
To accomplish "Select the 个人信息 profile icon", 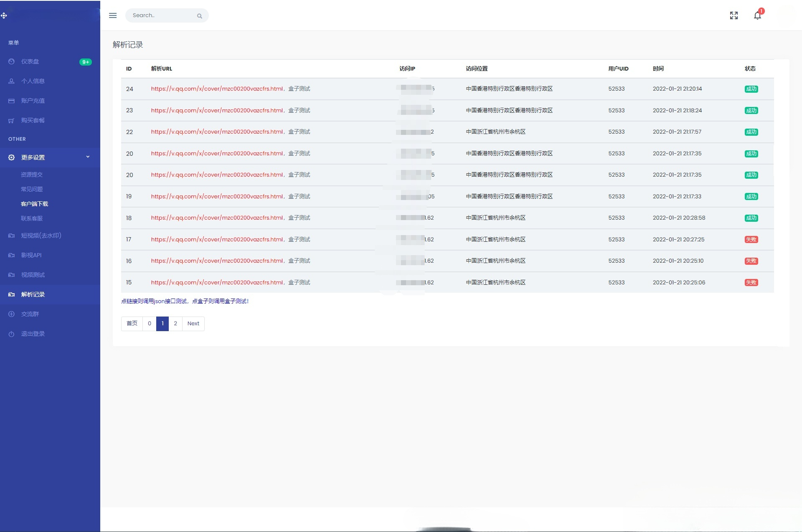I will tap(11, 81).
